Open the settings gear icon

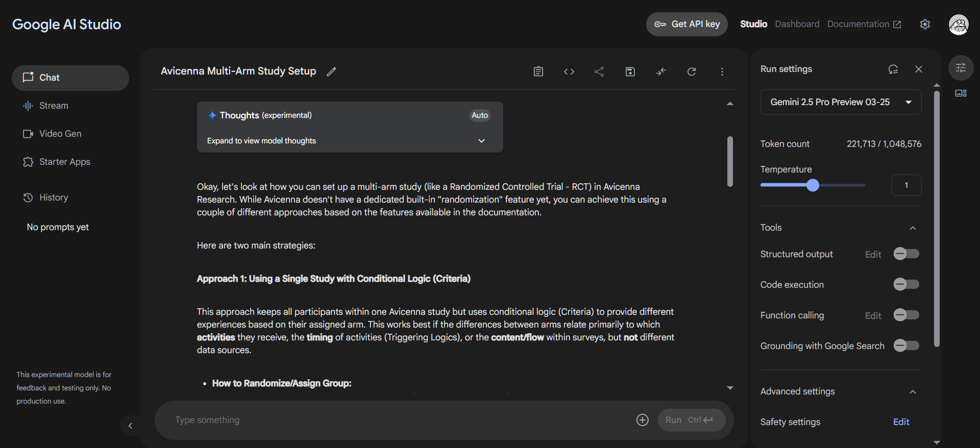[x=925, y=24]
